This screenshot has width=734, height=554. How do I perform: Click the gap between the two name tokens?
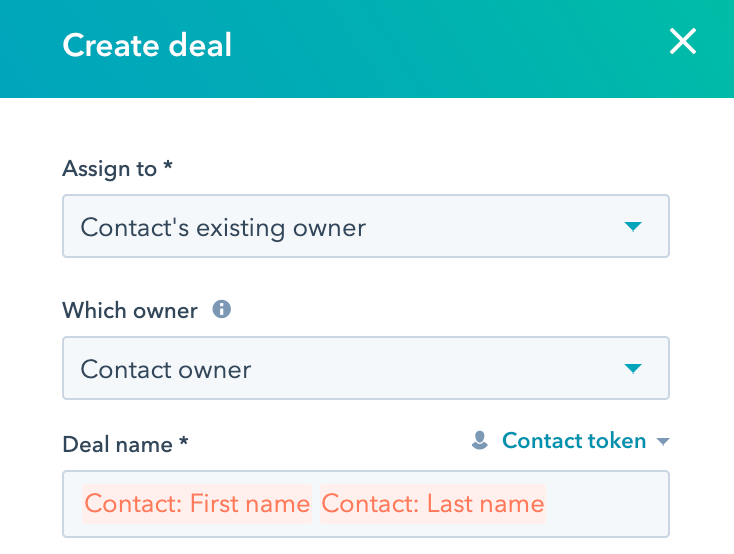pos(316,503)
